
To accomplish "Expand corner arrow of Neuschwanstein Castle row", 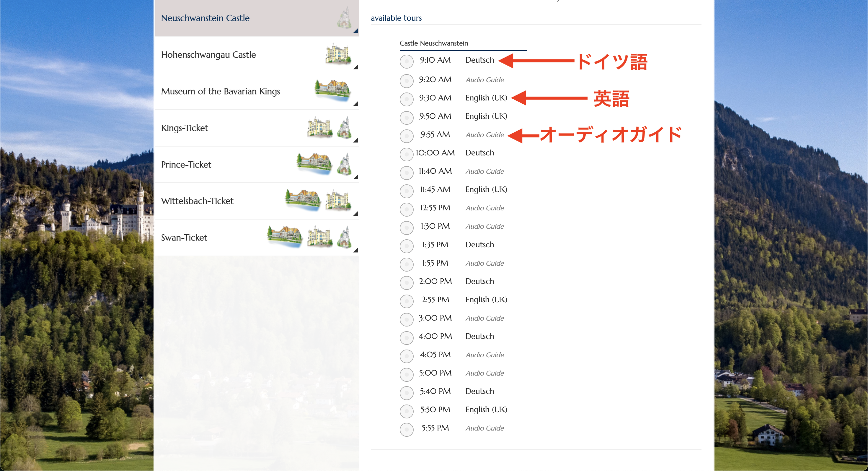I will coord(355,31).
